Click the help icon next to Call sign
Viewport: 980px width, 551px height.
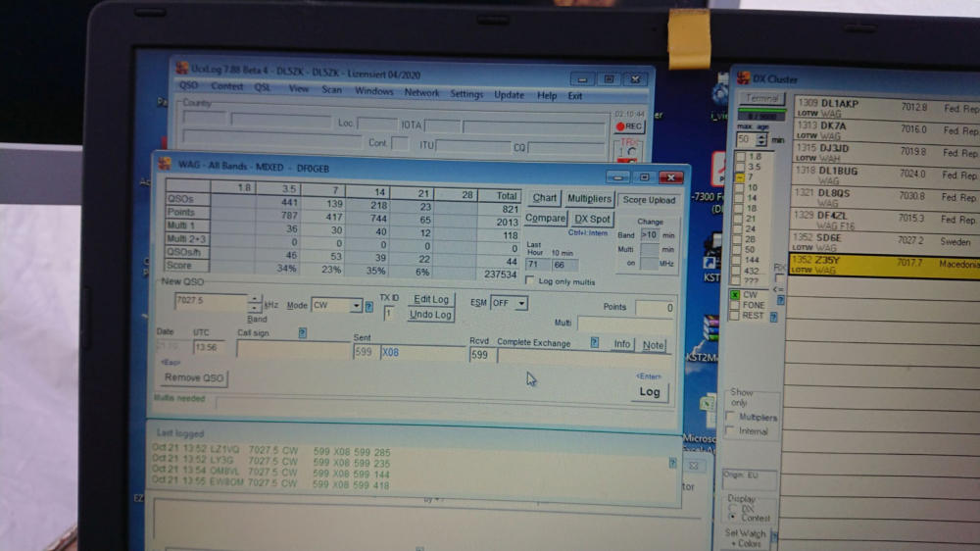[x=302, y=332]
